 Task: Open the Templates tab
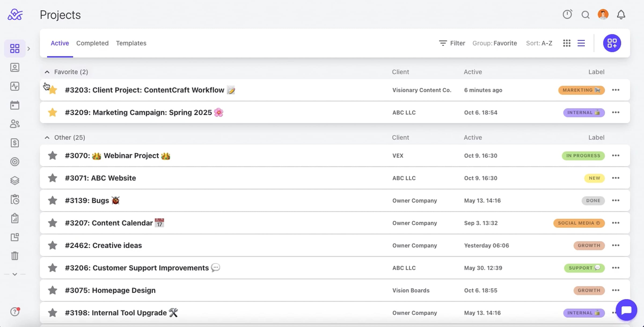pyautogui.click(x=131, y=43)
